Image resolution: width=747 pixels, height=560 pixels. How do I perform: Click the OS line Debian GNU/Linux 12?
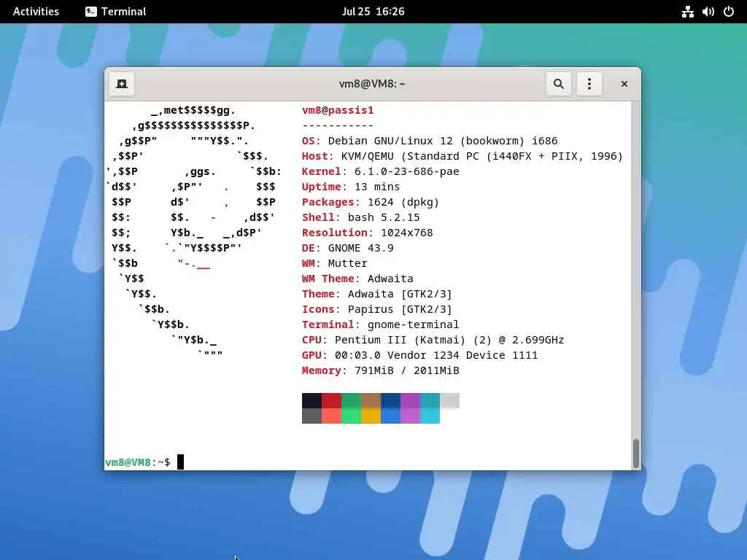pyautogui.click(x=429, y=141)
